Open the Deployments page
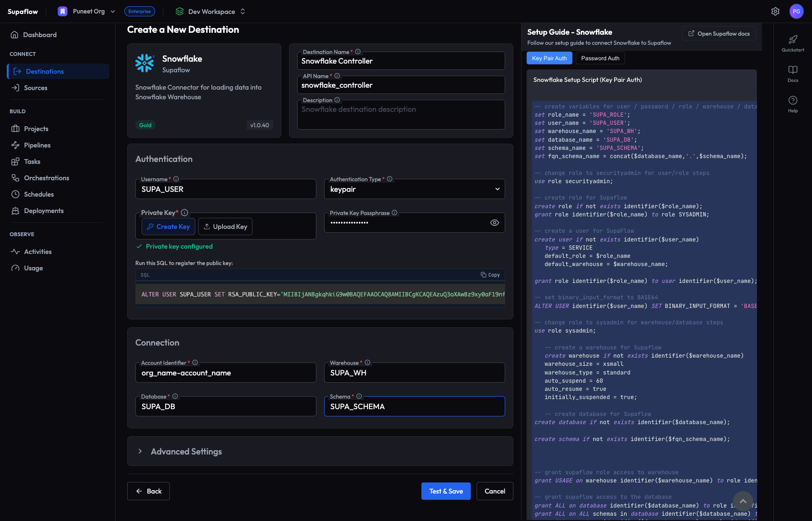This screenshot has width=812, height=521. tap(43, 211)
